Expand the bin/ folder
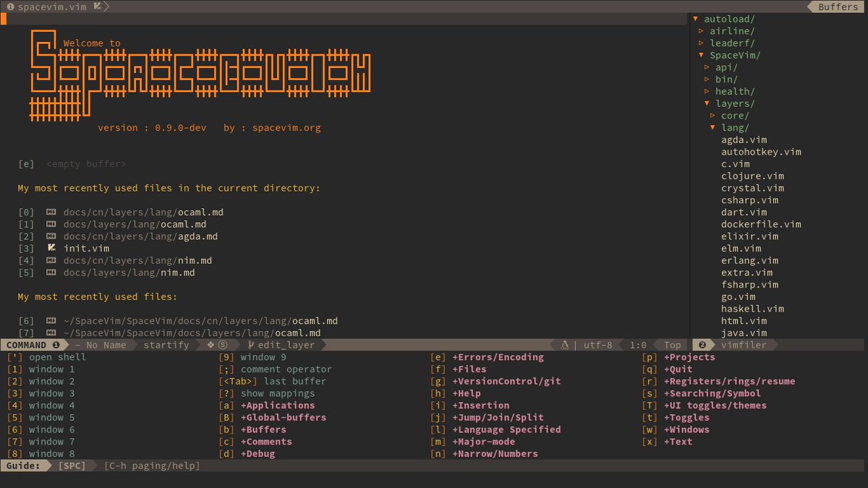 pyautogui.click(x=707, y=80)
